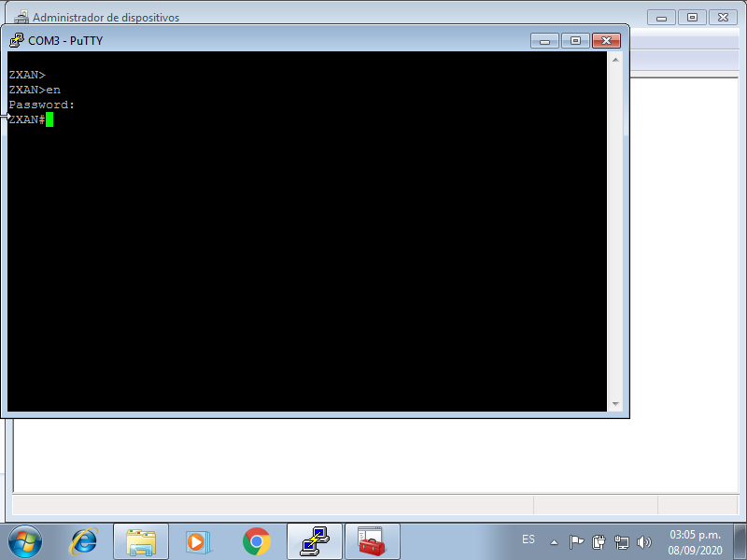747x560 pixels.
Task: Open the PuTTY system menu icon
Action: 17,41
